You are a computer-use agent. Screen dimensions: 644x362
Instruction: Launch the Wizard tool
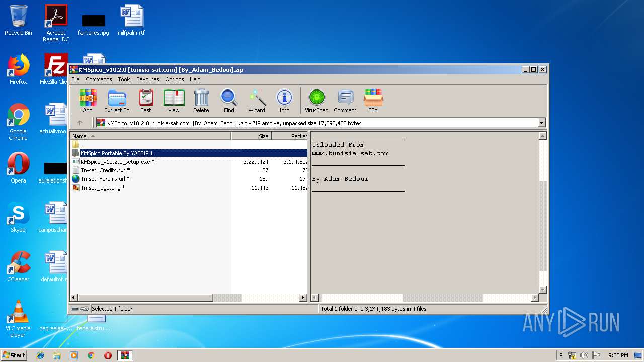[x=257, y=101]
